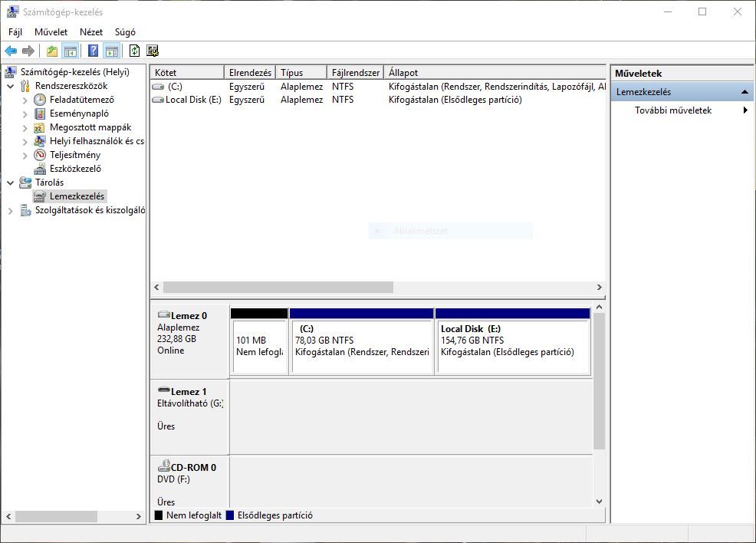Select the (C:) volume row in list
Screen dimensions: 756x543
(378, 87)
